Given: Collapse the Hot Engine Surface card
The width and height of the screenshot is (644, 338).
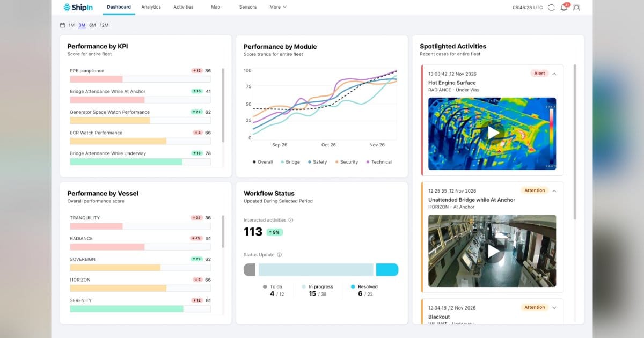Looking at the screenshot, I should click(554, 74).
